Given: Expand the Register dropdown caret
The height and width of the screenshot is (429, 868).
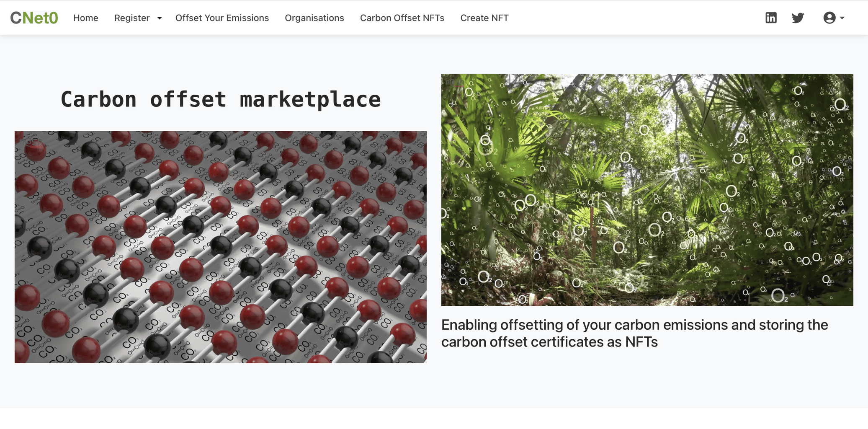Looking at the screenshot, I should (x=160, y=18).
